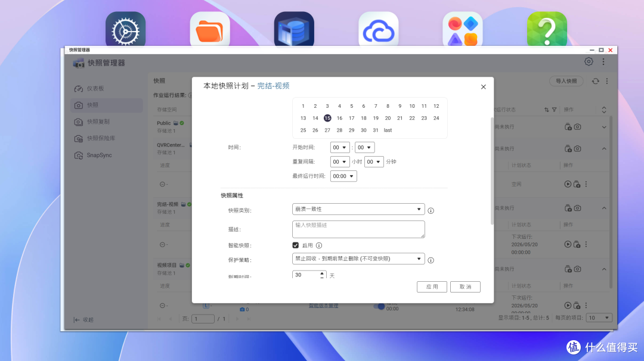
Task: Open the 最终运行时间 dropdown
Action: coord(343,176)
